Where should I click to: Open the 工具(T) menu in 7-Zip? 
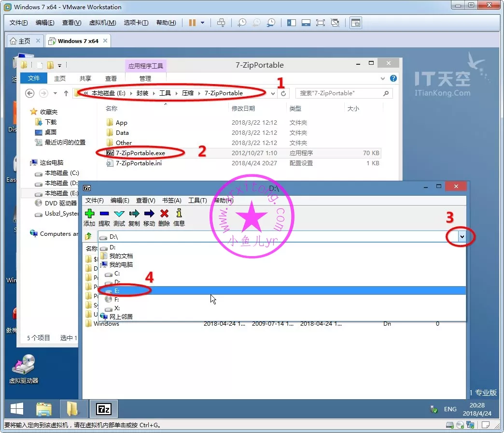(x=197, y=201)
